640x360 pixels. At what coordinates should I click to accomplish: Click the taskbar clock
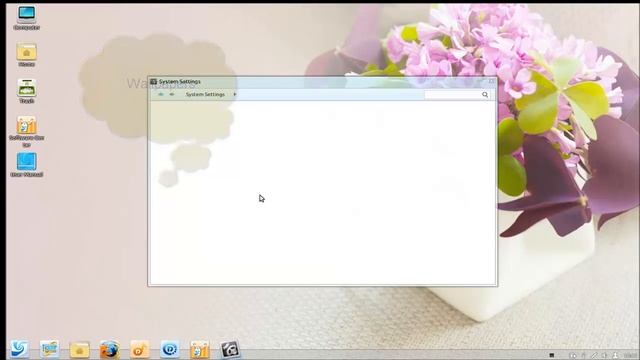(x=632, y=356)
